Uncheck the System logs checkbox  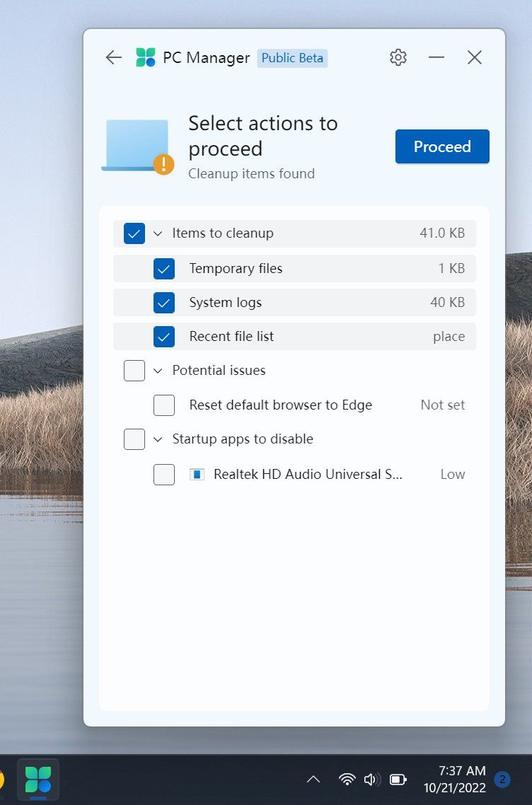tap(164, 303)
